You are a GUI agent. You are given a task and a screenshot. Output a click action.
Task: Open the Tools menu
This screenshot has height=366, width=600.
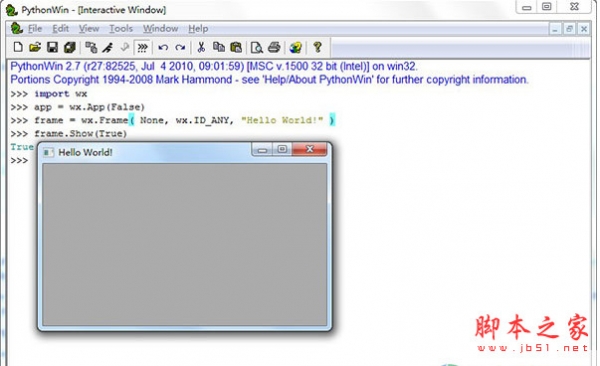tap(121, 29)
